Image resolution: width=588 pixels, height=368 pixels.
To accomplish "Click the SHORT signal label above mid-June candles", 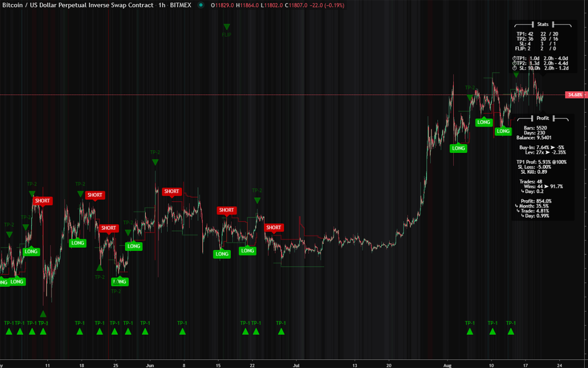I will [226, 210].
